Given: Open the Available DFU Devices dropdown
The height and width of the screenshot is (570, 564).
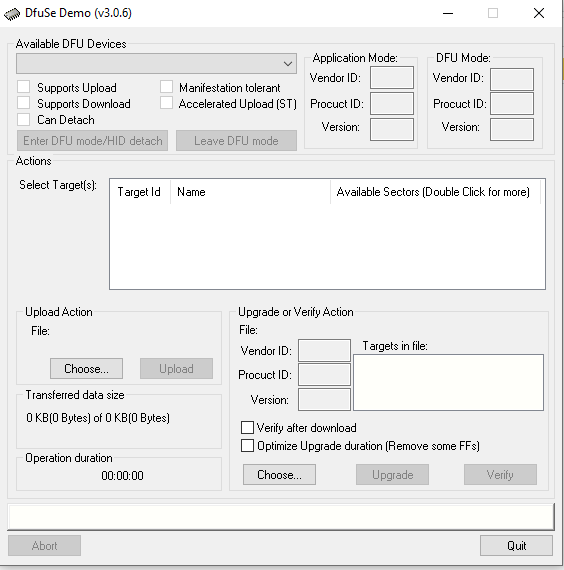Looking at the screenshot, I should [156, 64].
